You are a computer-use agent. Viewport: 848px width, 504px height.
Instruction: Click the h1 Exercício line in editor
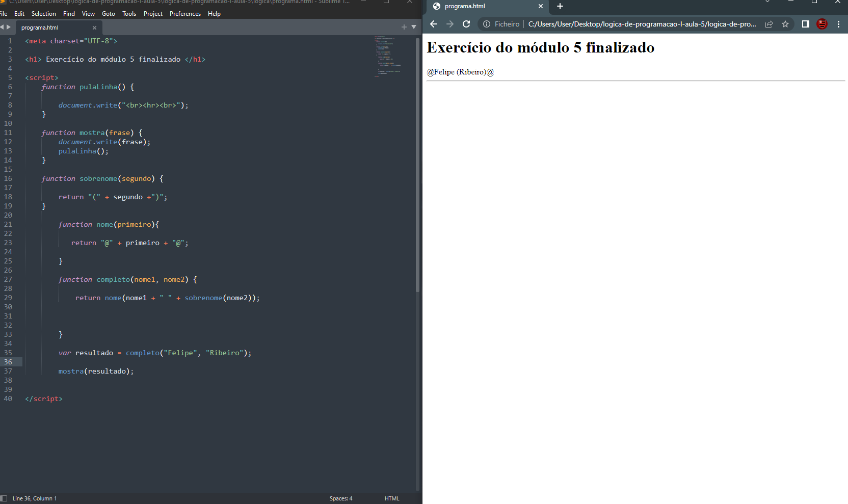[115, 59]
